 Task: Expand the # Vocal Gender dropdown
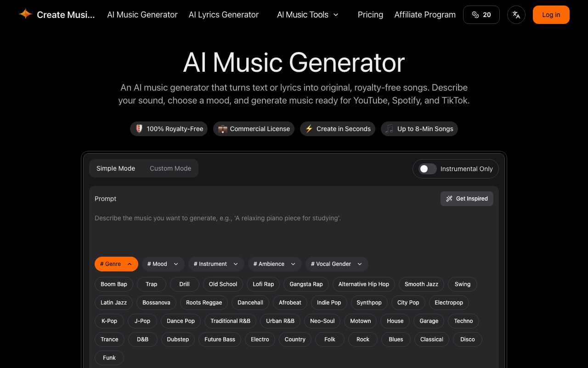[x=337, y=264]
